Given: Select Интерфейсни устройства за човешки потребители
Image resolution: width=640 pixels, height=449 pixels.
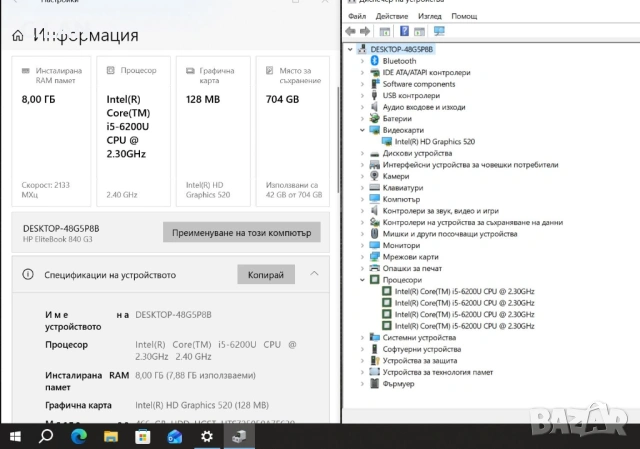Looking at the screenshot, I should [x=470, y=164].
